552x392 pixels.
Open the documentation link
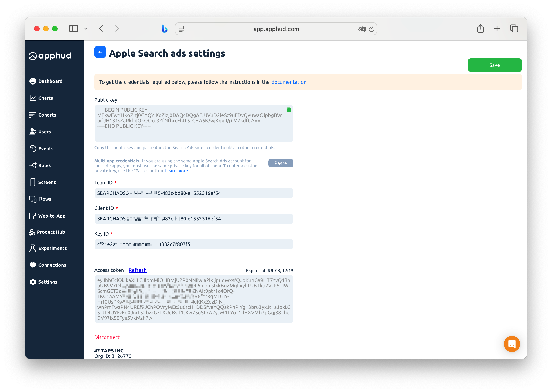click(x=289, y=82)
